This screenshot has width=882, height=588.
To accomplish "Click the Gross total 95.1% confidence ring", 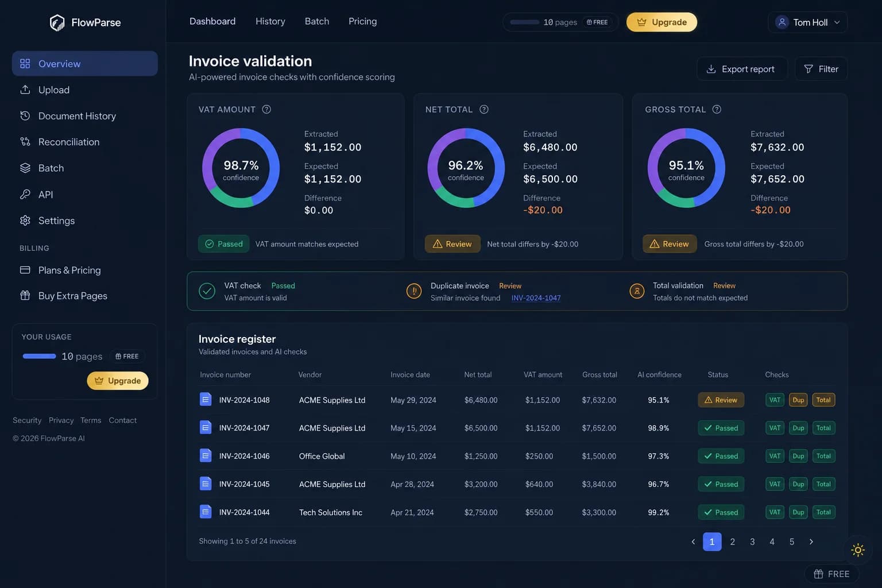I will (x=686, y=168).
